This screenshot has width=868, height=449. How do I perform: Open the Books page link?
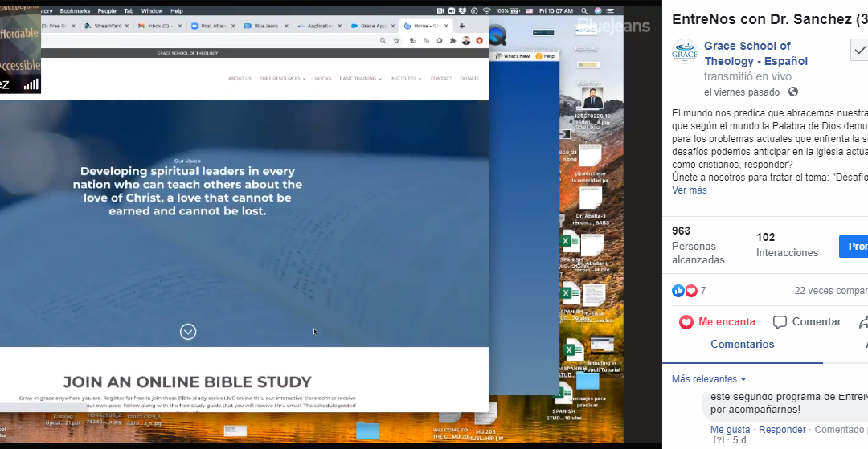(x=323, y=79)
